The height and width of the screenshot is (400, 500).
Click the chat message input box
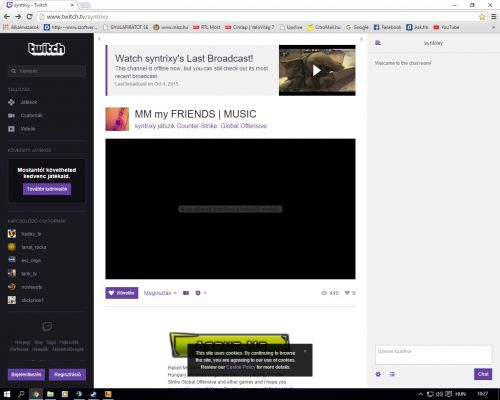pyautogui.click(x=433, y=355)
